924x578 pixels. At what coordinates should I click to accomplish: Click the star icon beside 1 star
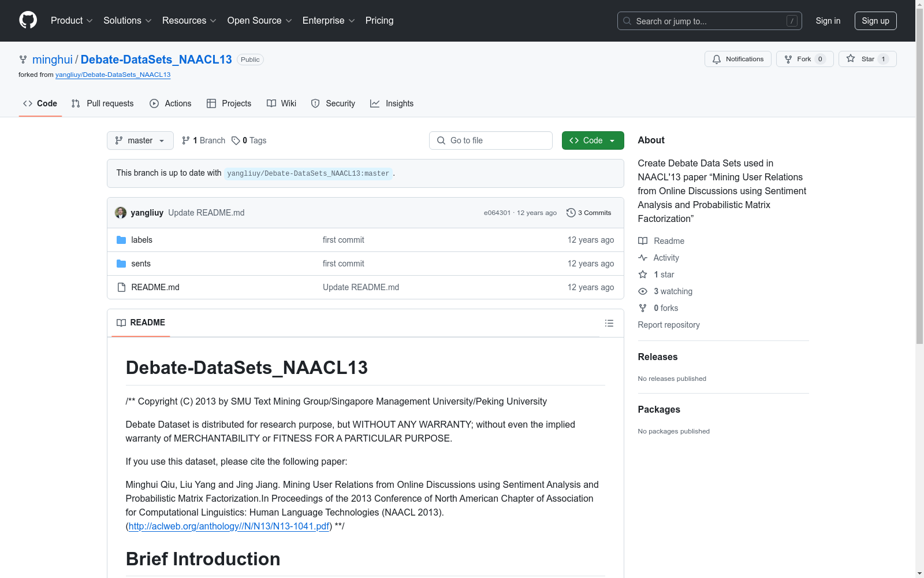(643, 275)
